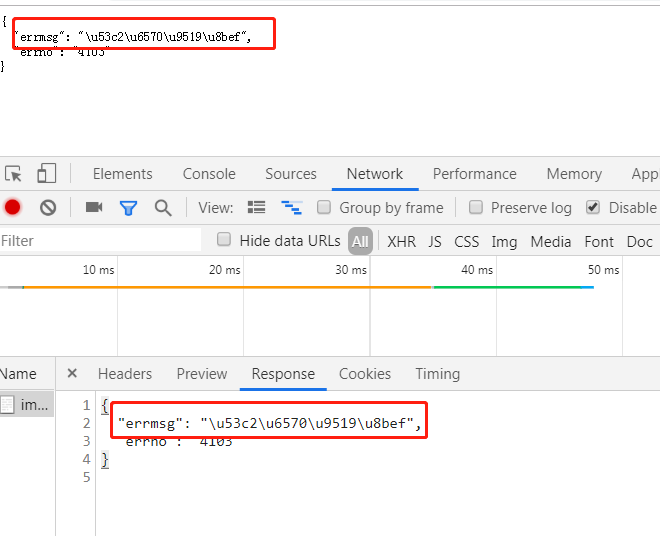Screen dimensions: 660x536
Task: Click the 30 ms timeline marker
Action: (x=351, y=269)
